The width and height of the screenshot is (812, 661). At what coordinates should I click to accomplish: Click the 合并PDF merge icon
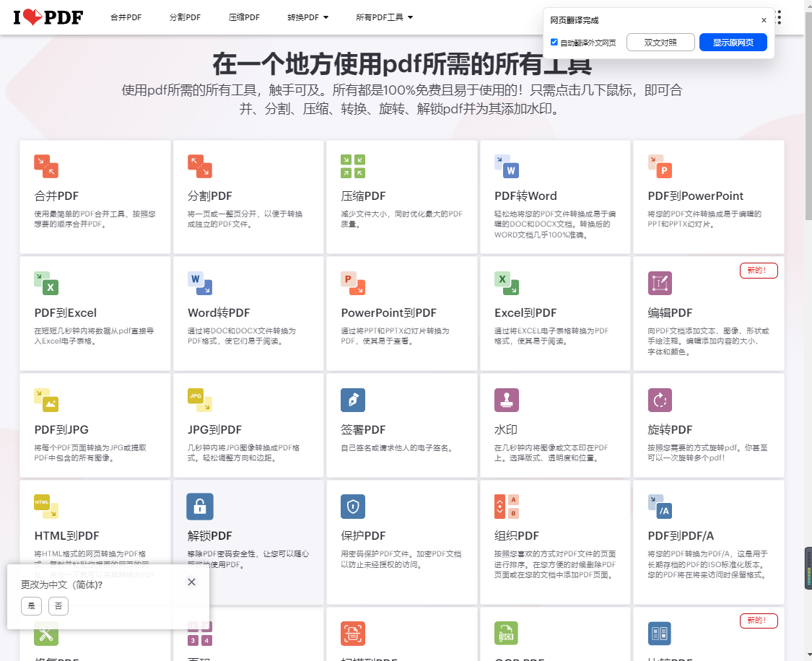pos(46,166)
